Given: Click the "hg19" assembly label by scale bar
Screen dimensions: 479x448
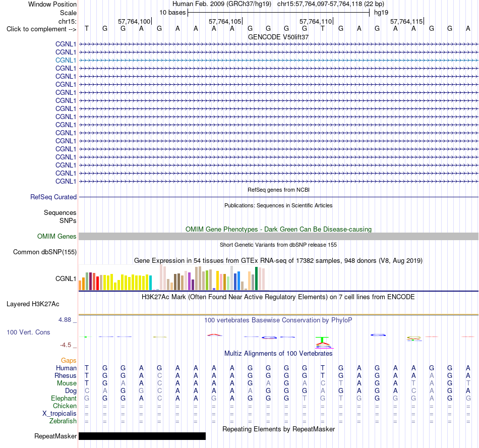Looking at the screenshot, I should click(381, 13).
